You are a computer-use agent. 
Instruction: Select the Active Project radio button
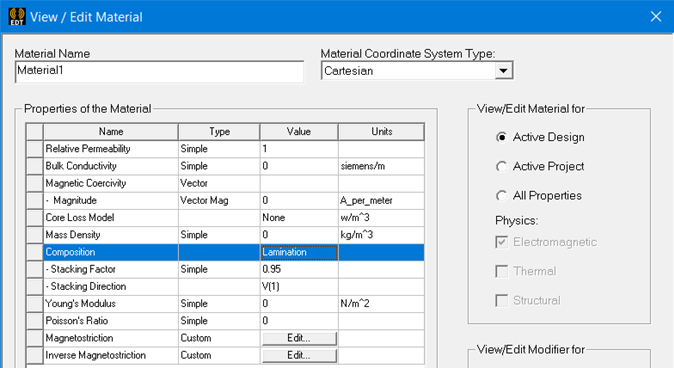click(501, 166)
